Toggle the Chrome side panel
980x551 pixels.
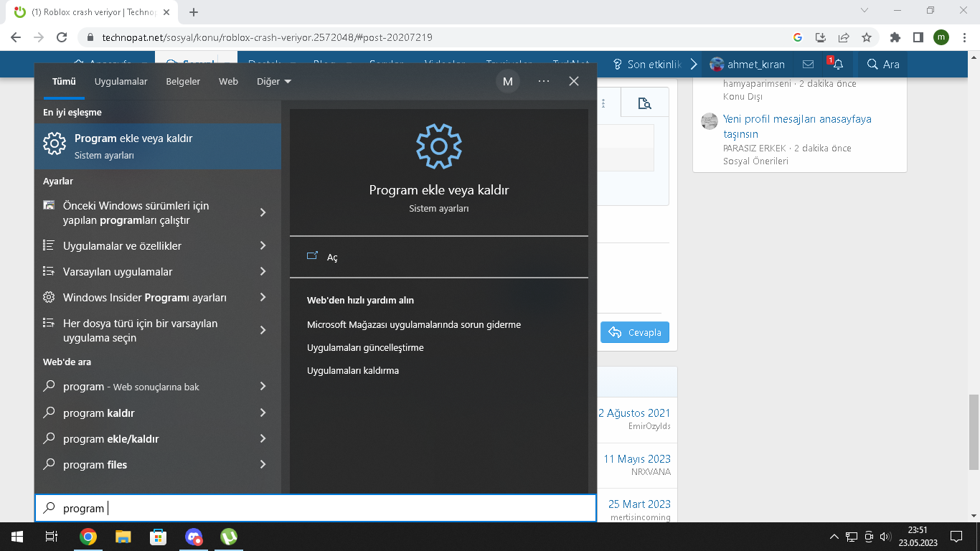pyautogui.click(x=918, y=37)
